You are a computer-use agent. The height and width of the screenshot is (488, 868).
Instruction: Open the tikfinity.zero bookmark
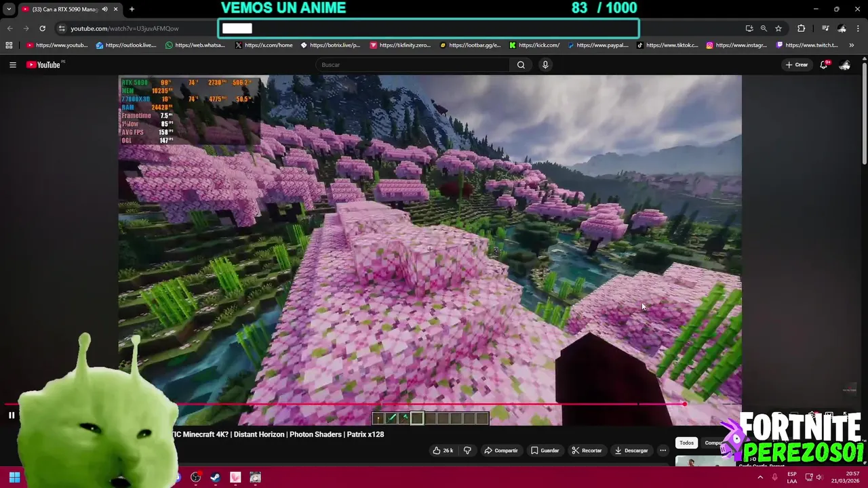(x=400, y=45)
